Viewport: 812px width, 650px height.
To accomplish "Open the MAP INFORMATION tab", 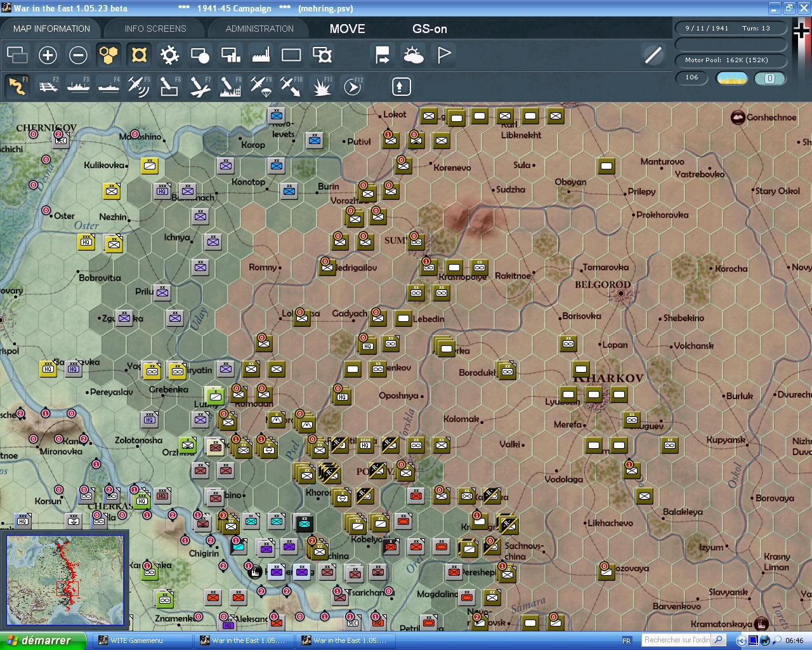I will (x=51, y=29).
